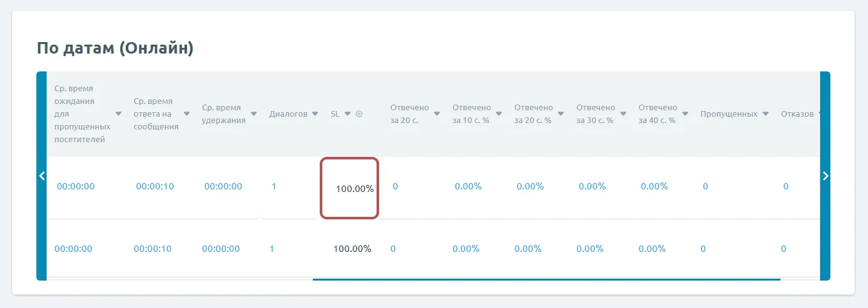The width and height of the screenshot is (868, 308).
Task: Click the SL column settings gear icon
Action: 359,114
